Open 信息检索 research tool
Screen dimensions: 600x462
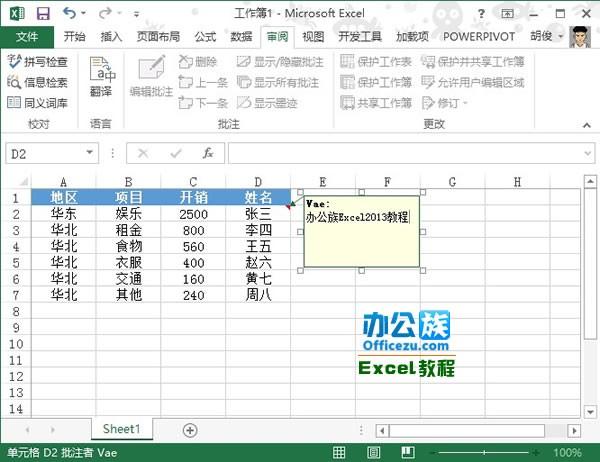(x=38, y=82)
